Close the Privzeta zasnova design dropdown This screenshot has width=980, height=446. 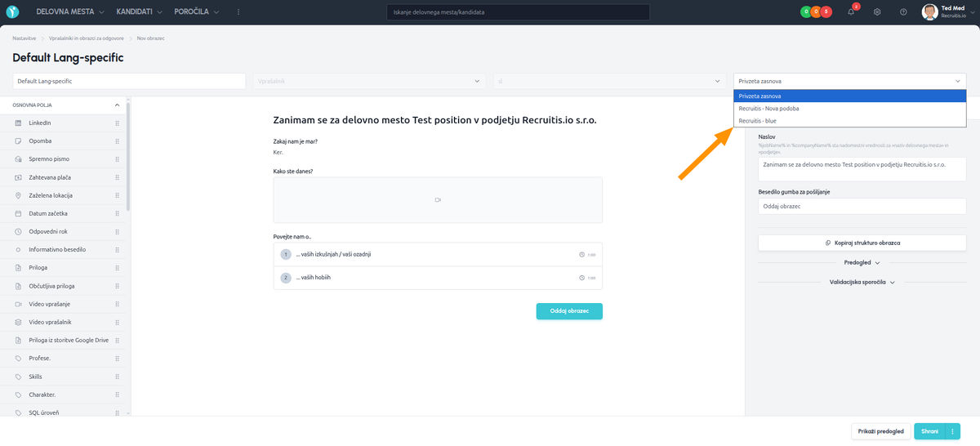[850, 81]
